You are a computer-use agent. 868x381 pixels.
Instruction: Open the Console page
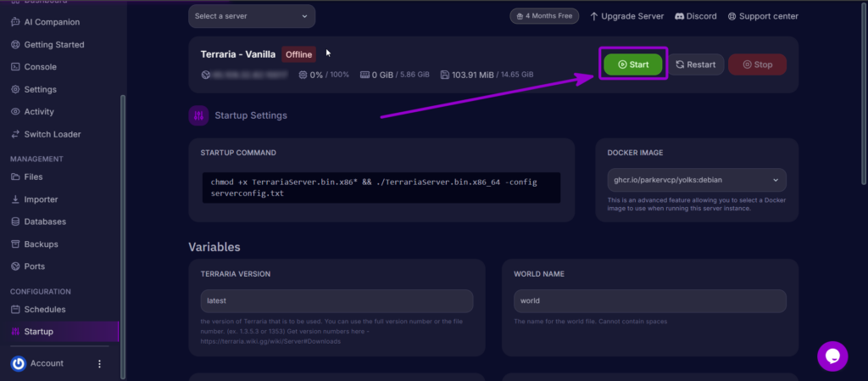[x=41, y=67]
